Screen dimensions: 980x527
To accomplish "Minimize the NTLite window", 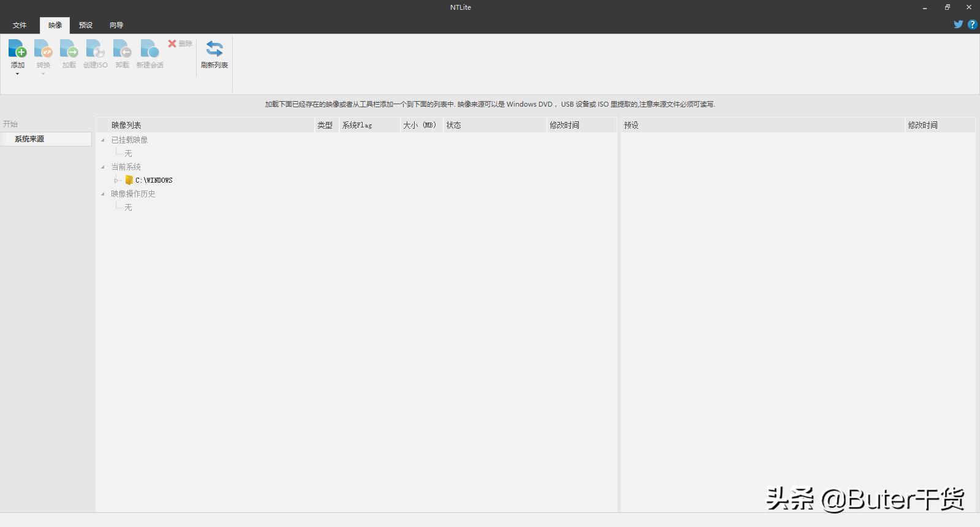I will tap(925, 7).
